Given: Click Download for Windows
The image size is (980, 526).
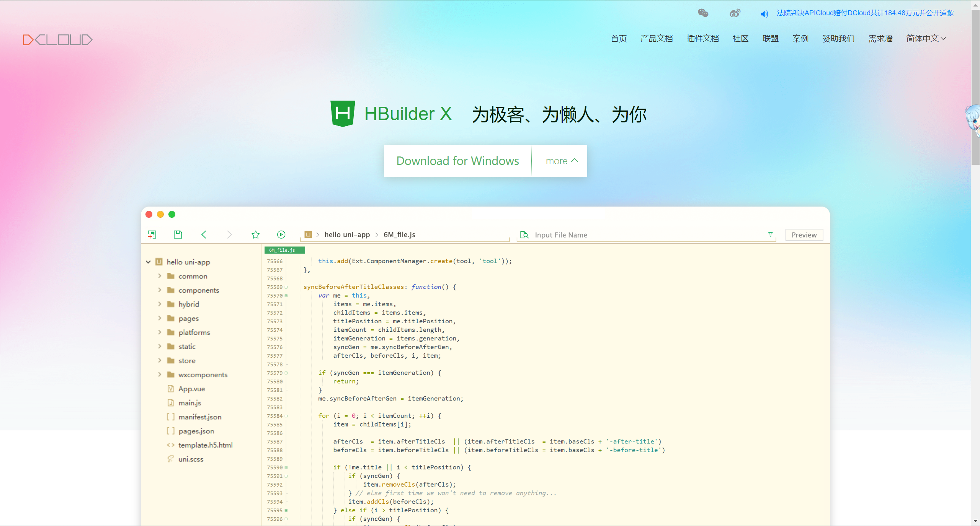Looking at the screenshot, I should click(457, 161).
